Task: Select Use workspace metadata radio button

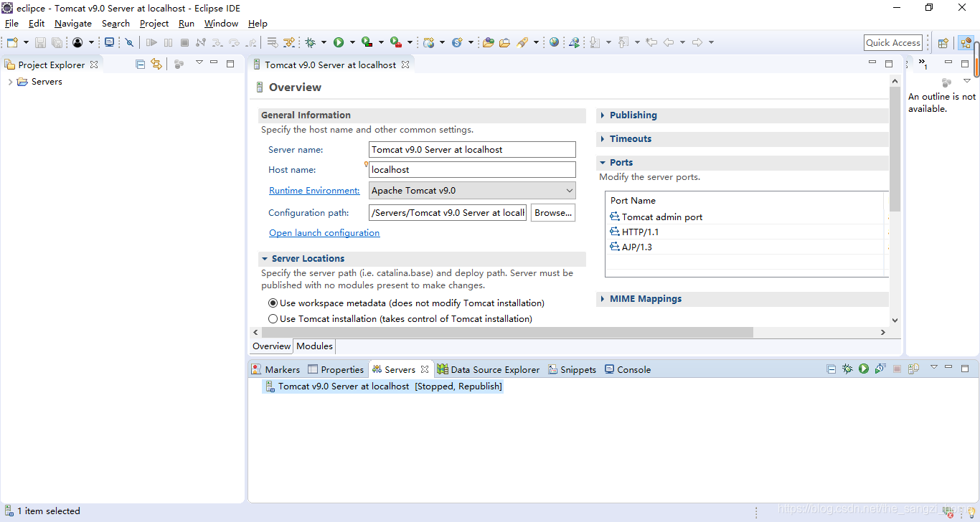Action: tap(273, 303)
